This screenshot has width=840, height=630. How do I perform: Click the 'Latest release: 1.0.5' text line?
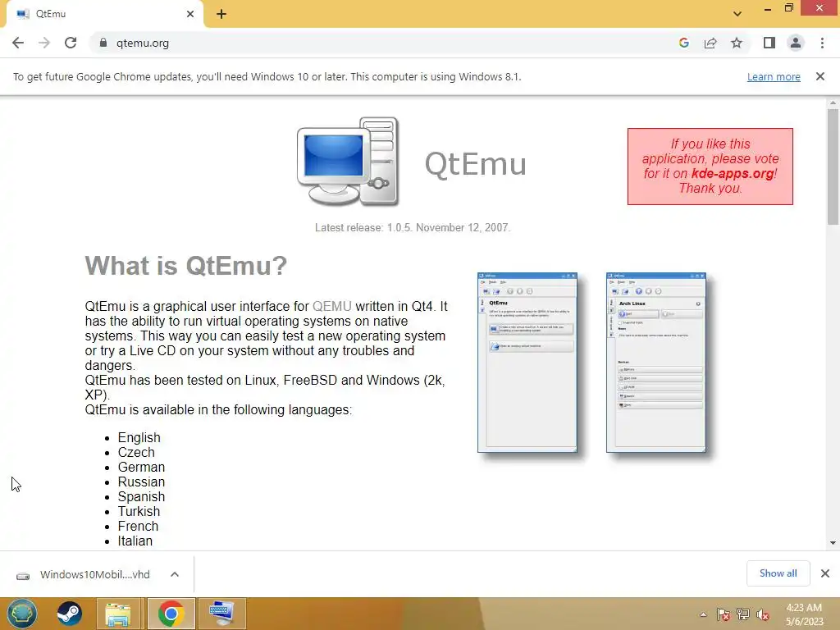(413, 228)
